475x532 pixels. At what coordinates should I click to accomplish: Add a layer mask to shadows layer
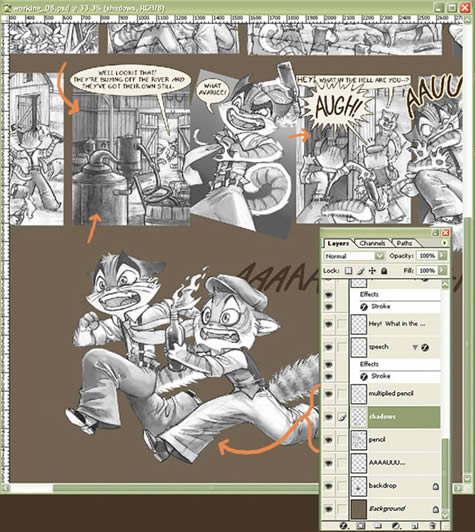[361, 526]
